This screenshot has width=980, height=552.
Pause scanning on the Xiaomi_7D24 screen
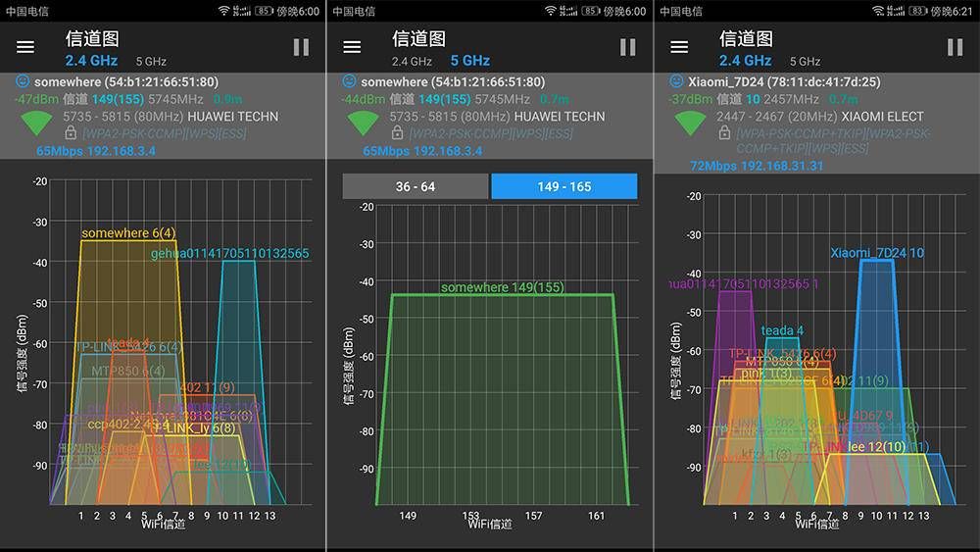tap(955, 47)
